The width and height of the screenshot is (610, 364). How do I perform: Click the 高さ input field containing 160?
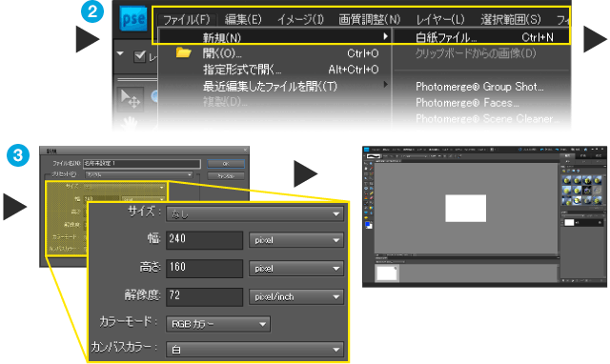[x=204, y=268]
